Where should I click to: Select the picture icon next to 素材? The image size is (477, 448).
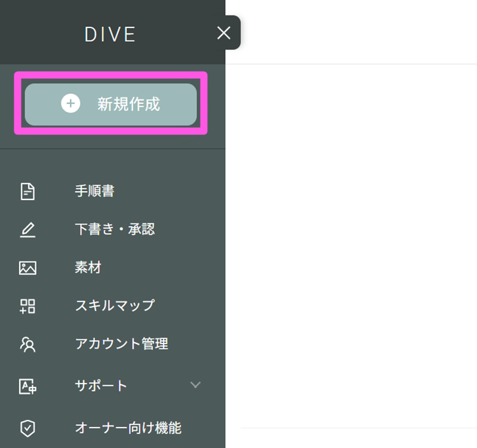click(x=27, y=268)
